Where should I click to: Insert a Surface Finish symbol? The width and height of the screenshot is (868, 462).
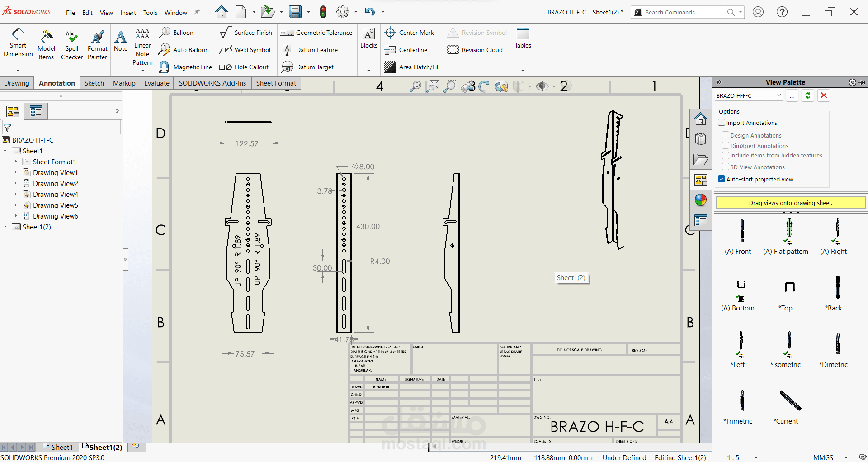(245, 33)
